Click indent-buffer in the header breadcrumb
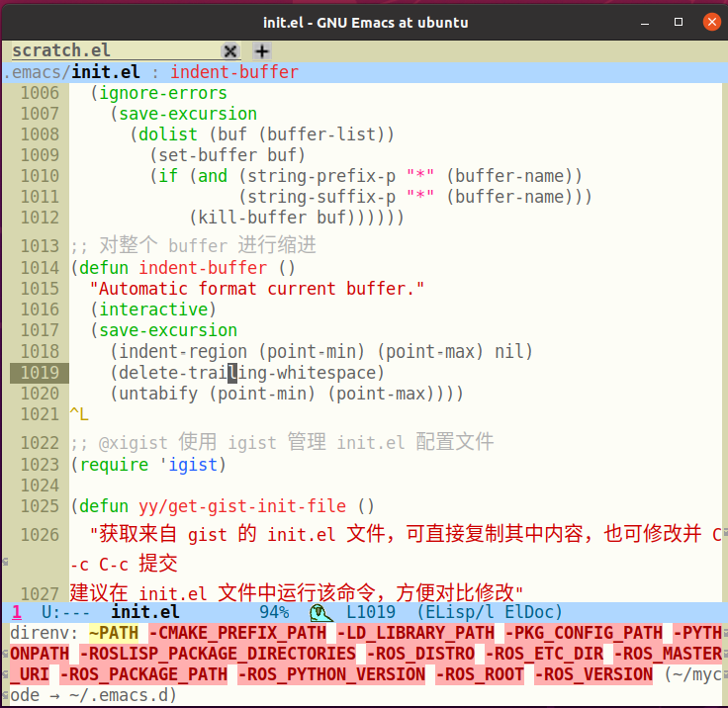 click(233, 72)
